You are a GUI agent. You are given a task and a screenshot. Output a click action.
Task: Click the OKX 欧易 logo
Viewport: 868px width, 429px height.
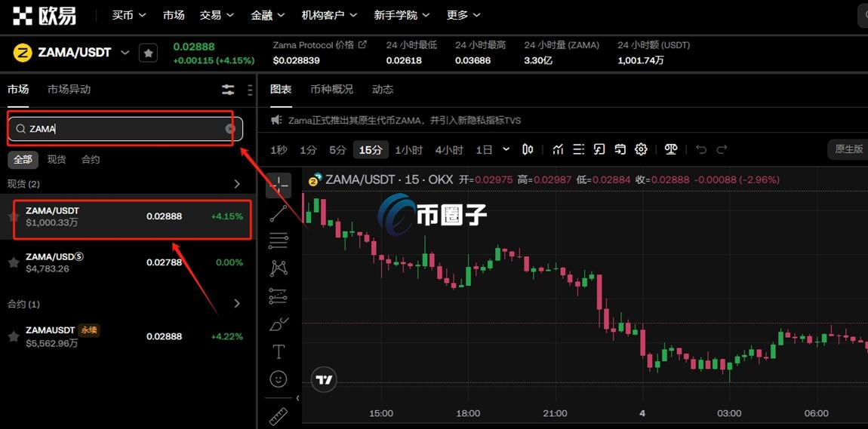click(45, 16)
